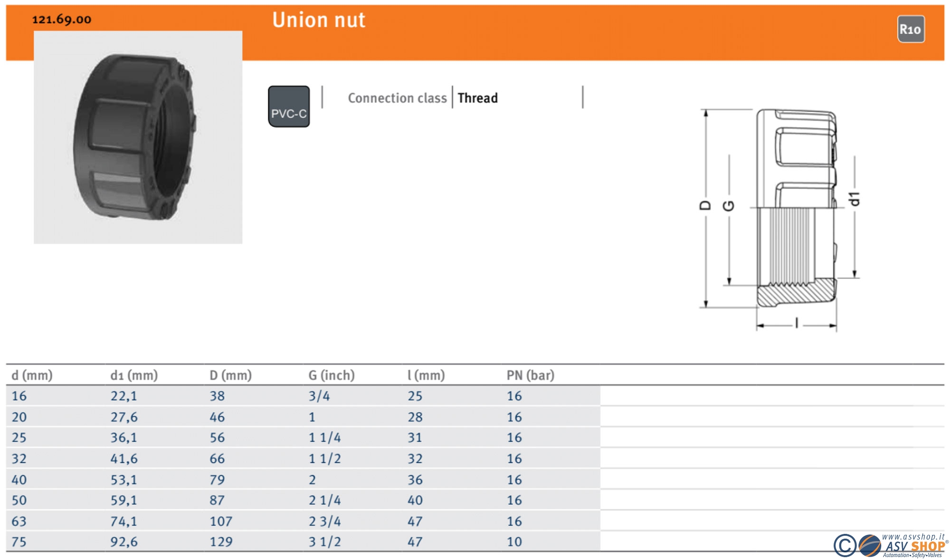Screen dimensions: 950x560
Task: Select d1 value 41,6
Action: 124,459
